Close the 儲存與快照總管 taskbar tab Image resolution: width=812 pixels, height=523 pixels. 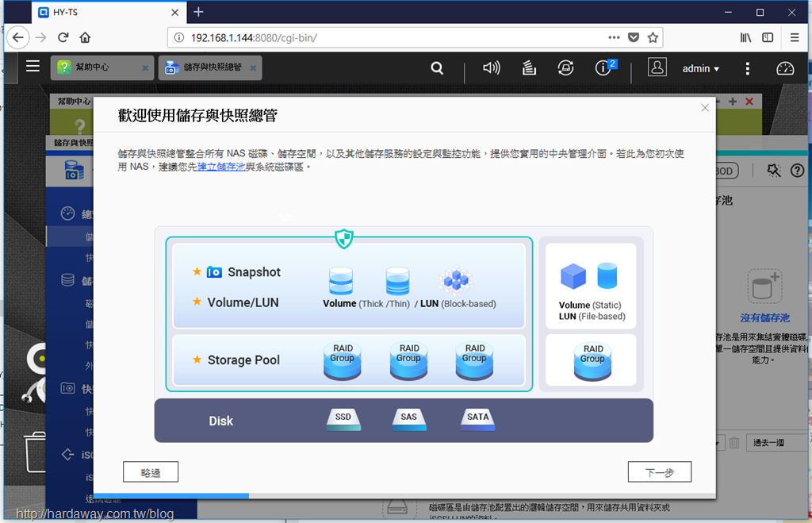(253, 68)
